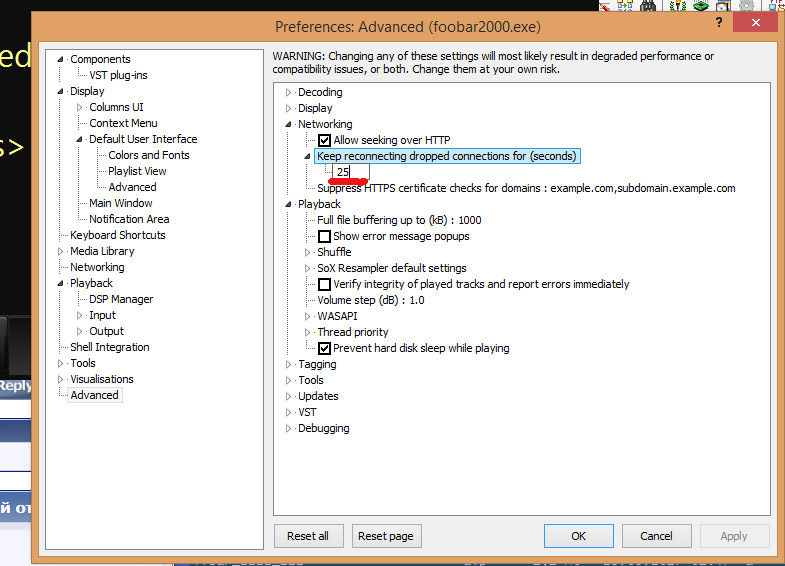785x566 pixels.
Task: Expand the WASAPI settings arrow
Action: (307, 316)
